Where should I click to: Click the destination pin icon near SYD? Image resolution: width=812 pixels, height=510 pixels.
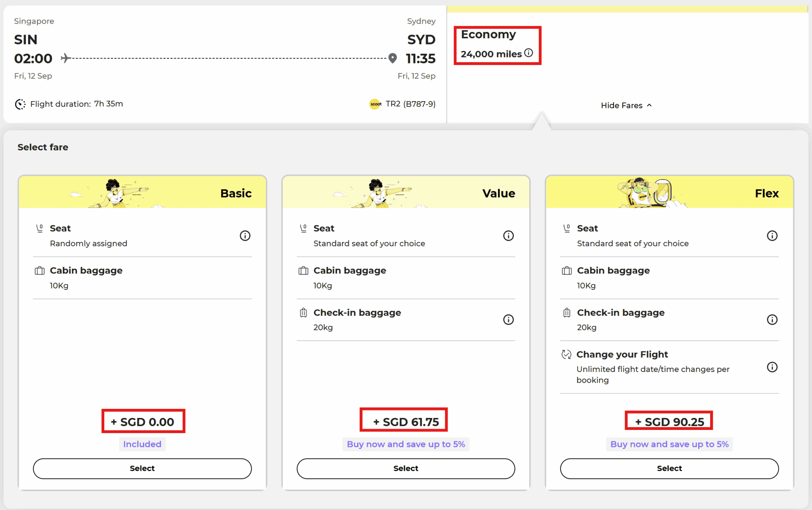pyautogui.click(x=392, y=58)
